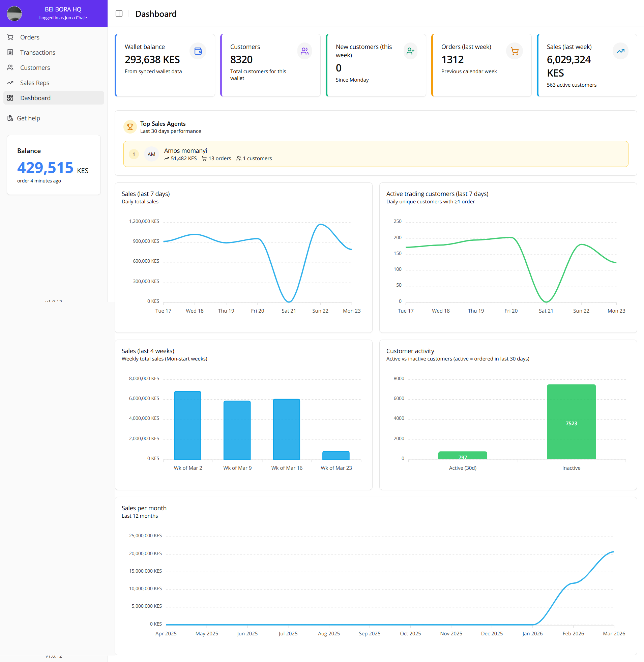Click the Customers people icon in sidebar
Screen dimensions: 644x662
[x=10, y=68]
